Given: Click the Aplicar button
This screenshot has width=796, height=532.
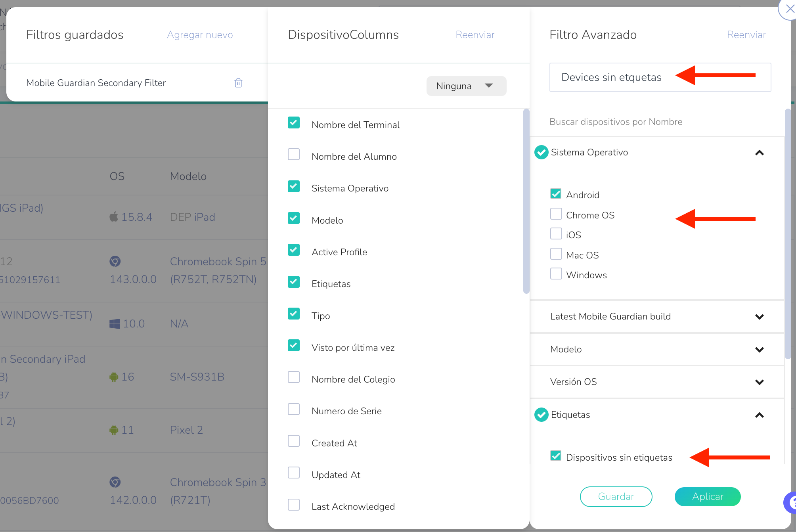Looking at the screenshot, I should pos(708,497).
